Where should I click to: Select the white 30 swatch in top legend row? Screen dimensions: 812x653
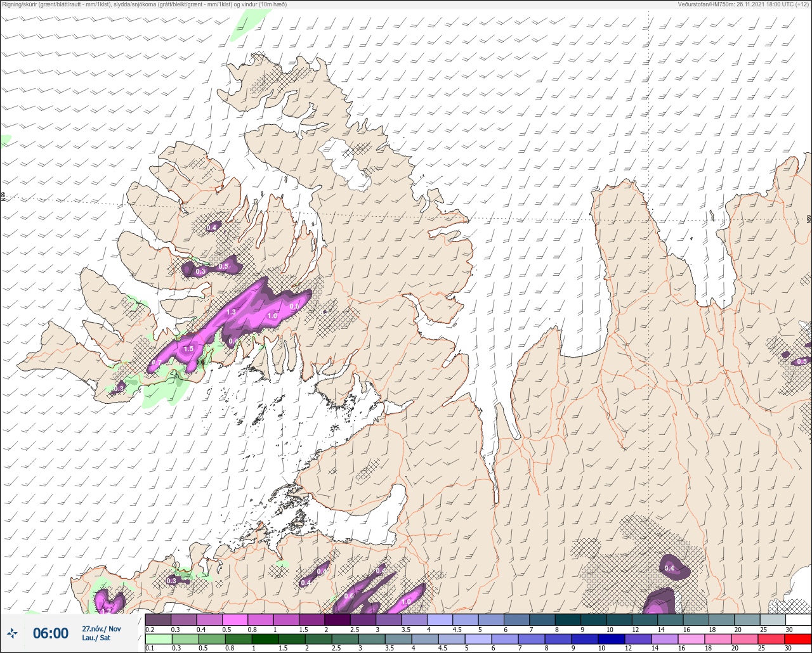pyautogui.click(x=798, y=619)
